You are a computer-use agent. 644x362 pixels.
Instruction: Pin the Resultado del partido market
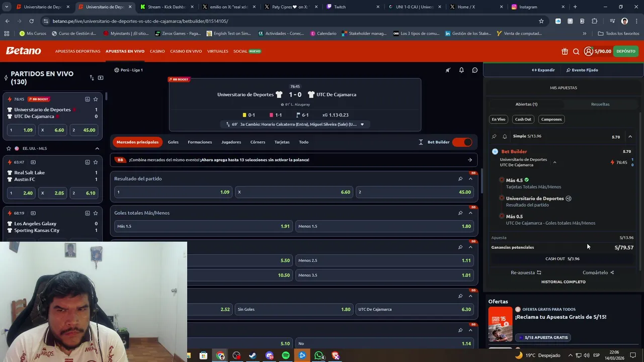460,179
